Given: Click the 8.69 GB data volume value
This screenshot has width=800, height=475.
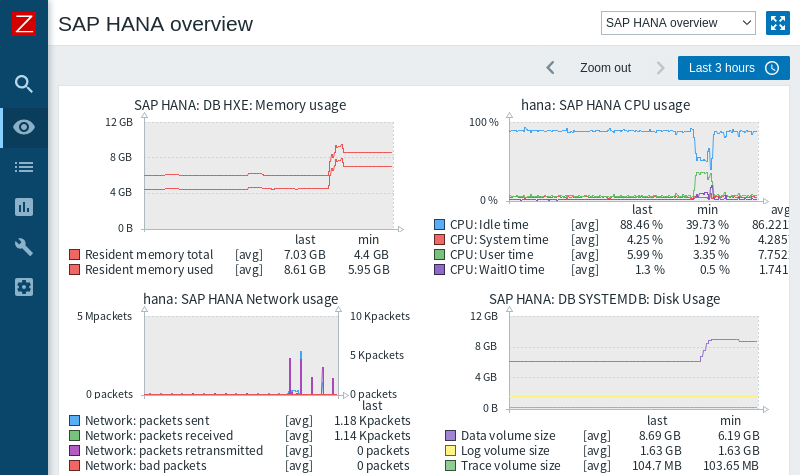Looking at the screenshot, I should click(660, 436).
